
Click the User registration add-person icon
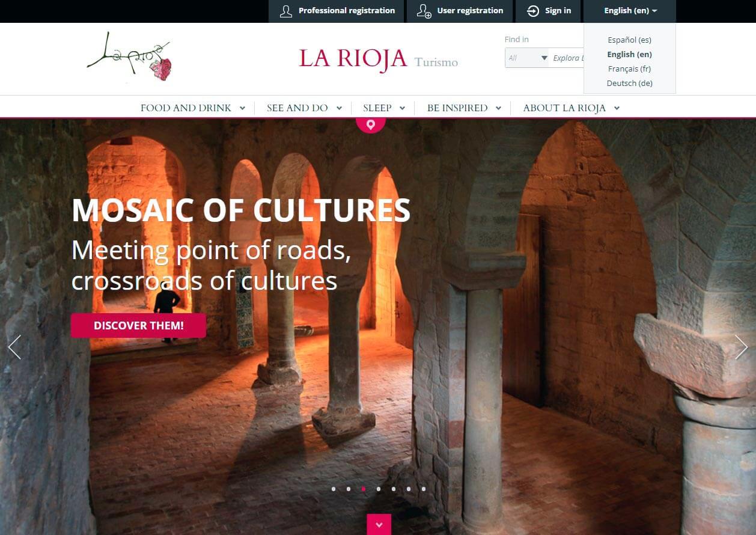[x=424, y=11]
